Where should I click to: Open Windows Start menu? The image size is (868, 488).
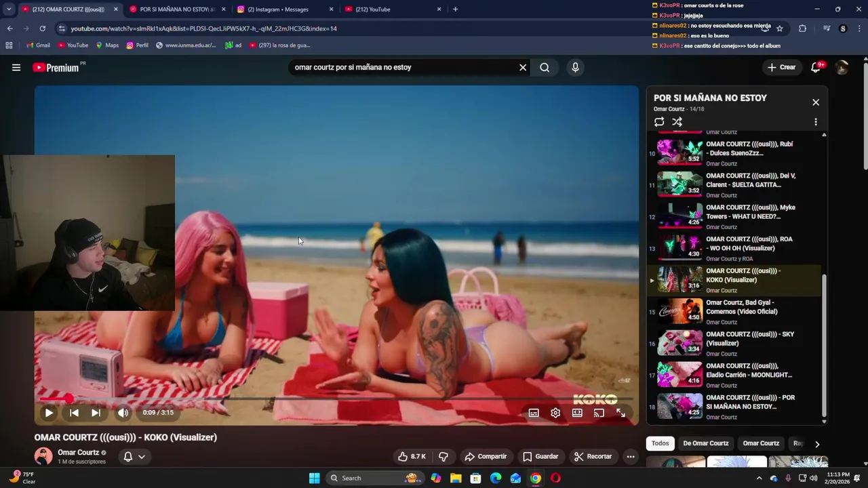(314, 478)
